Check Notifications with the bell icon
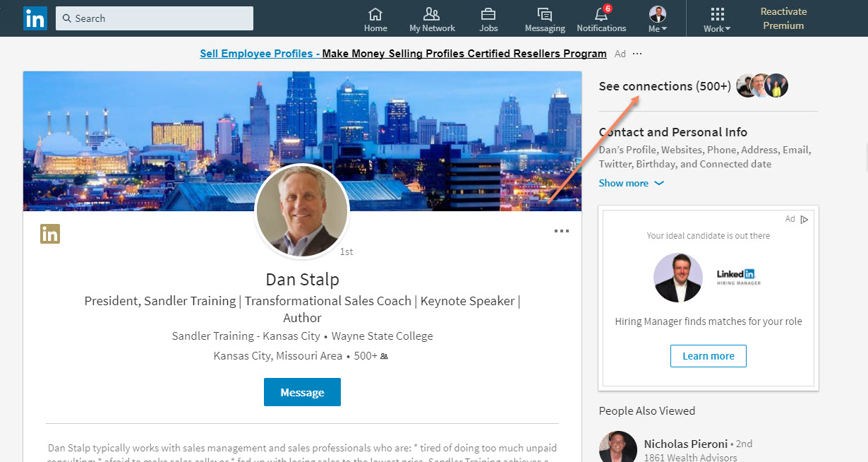This screenshot has width=868, height=462. point(601,18)
